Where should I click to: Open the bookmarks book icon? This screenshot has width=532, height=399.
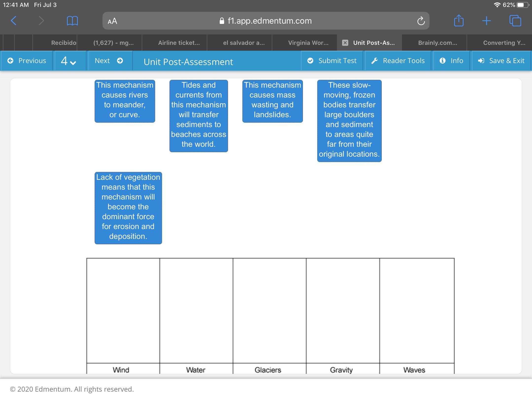(72, 21)
